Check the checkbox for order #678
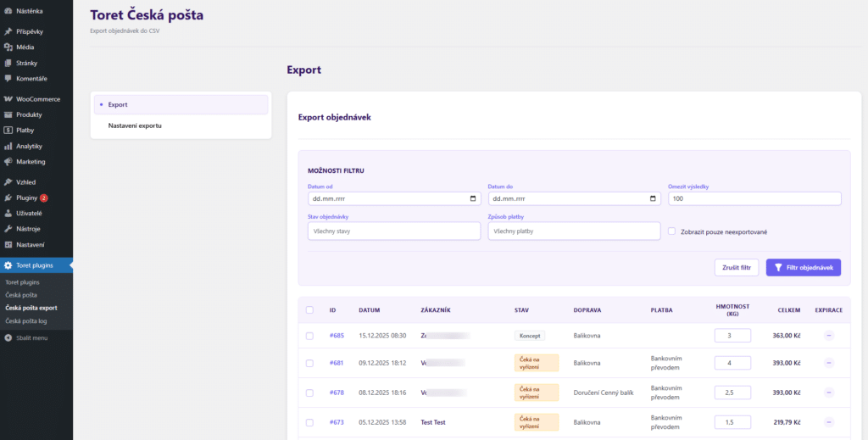Screen dimensions: 868x440 [309, 393]
